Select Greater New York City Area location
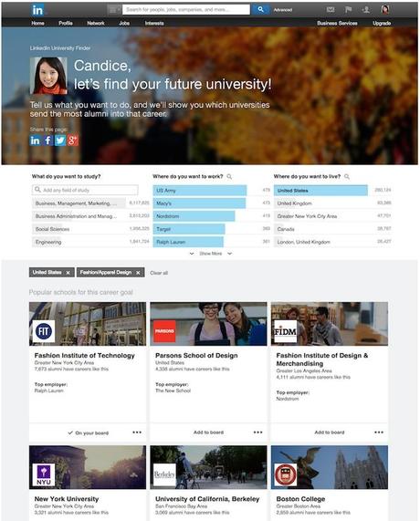This screenshot has width=420, height=521. pyautogui.click(x=332, y=216)
